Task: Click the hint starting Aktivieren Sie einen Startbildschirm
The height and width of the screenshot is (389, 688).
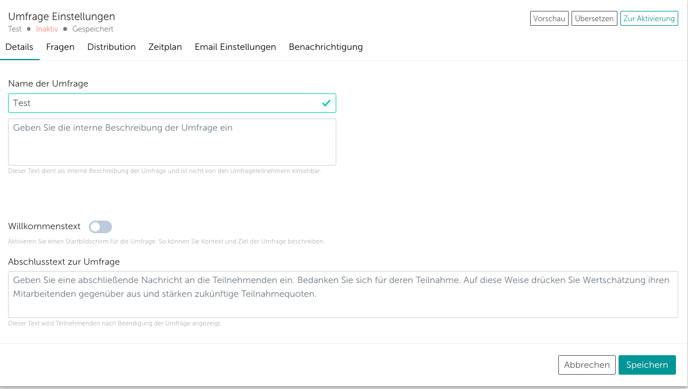Action: [166, 242]
